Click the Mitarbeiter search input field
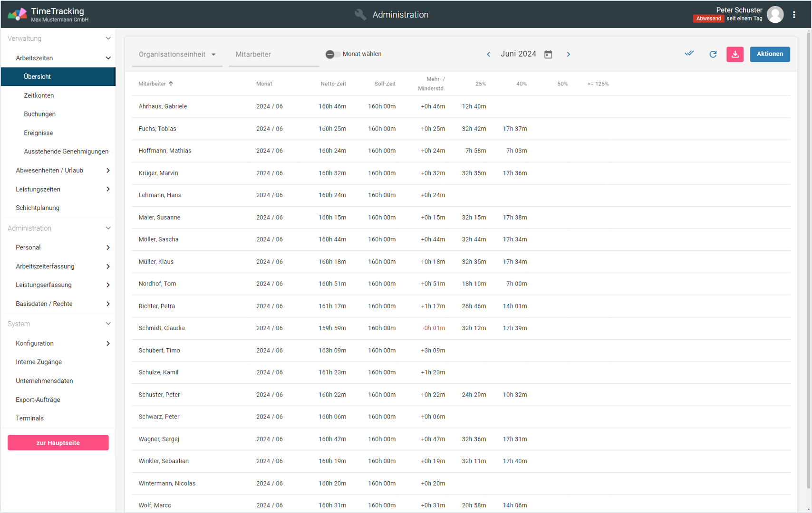This screenshot has height=513, width=812. click(273, 55)
